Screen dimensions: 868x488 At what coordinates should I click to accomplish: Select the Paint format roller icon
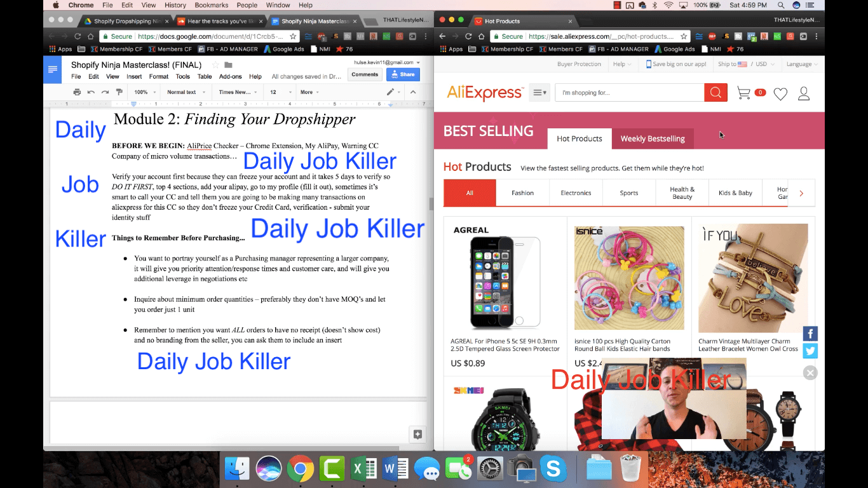point(119,92)
